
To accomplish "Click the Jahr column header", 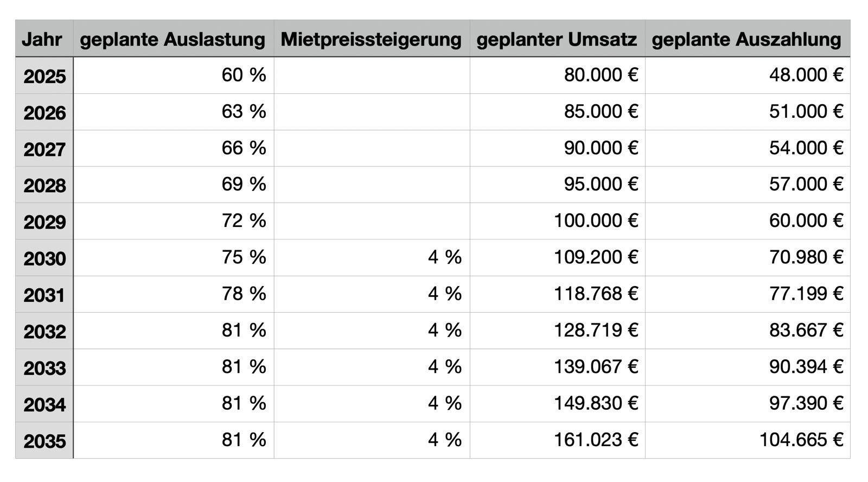I will pyautogui.click(x=43, y=39).
